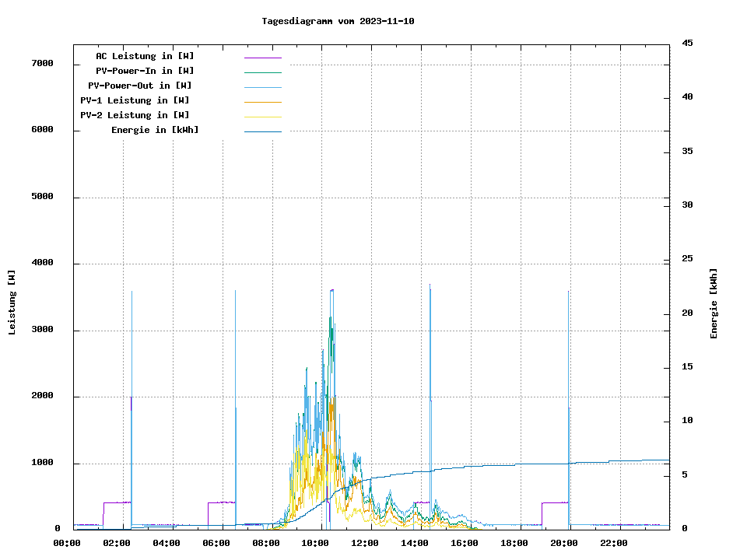Click the 'AC Leistung in [W]' legend label
This screenshot has height=560, width=747.
145,56
